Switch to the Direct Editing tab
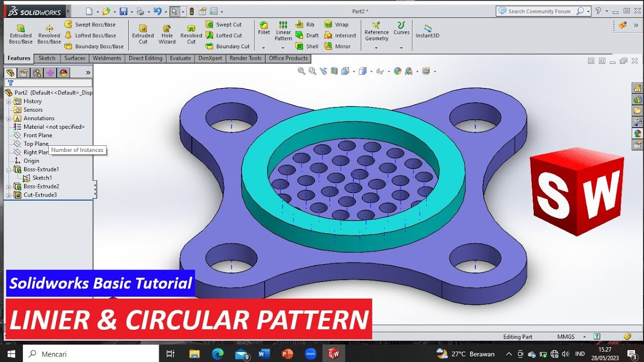Image resolution: width=644 pixels, height=362 pixels. point(145,58)
